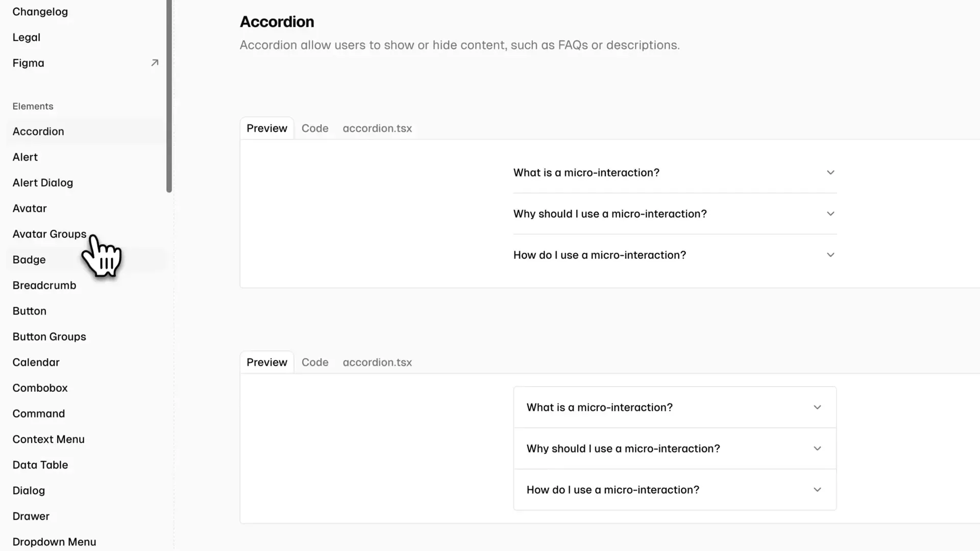
Task: Click chevron for "What is a micro-interaction?" in bordered accordion
Action: pos(817,408)
